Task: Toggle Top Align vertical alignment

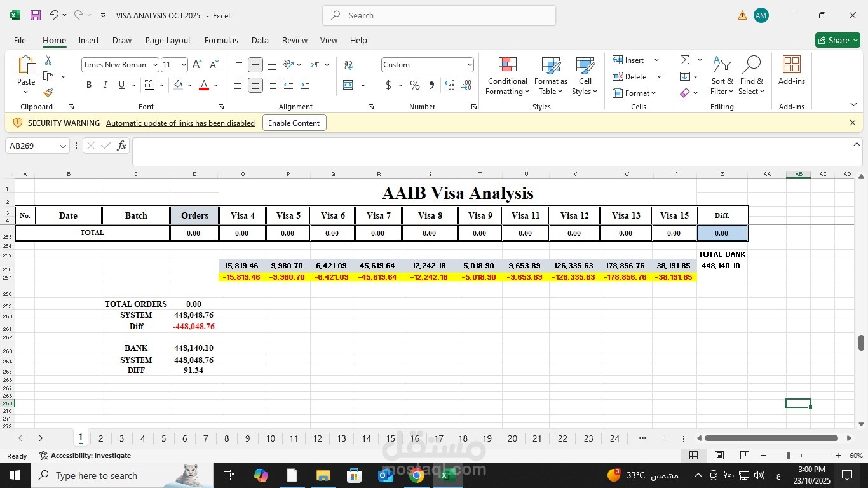Action: [x=239, y=65]
